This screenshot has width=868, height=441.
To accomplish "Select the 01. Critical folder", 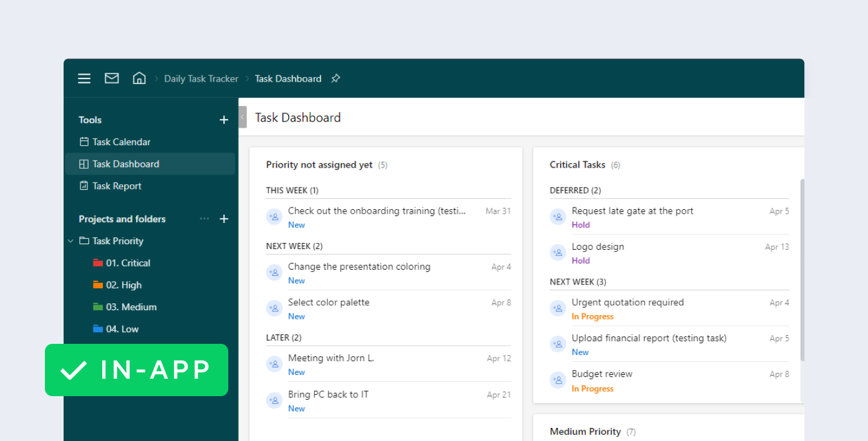I will [x=128, y=263].
